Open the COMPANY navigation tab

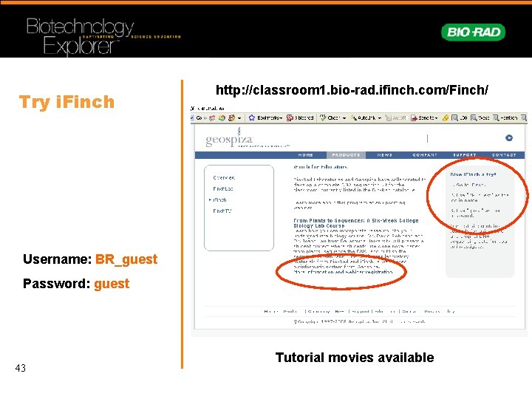tap(425, 155)
